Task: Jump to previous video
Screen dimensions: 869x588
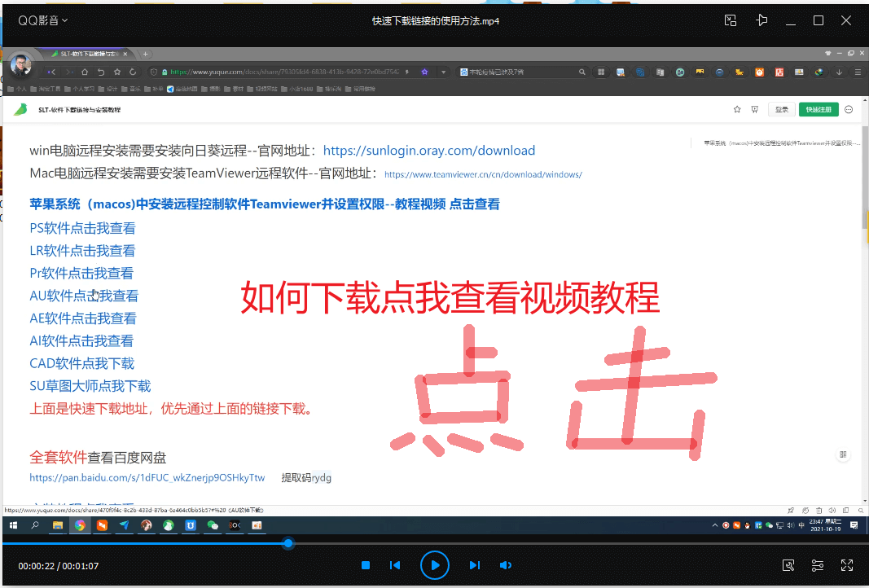Action: coord(395,565)
